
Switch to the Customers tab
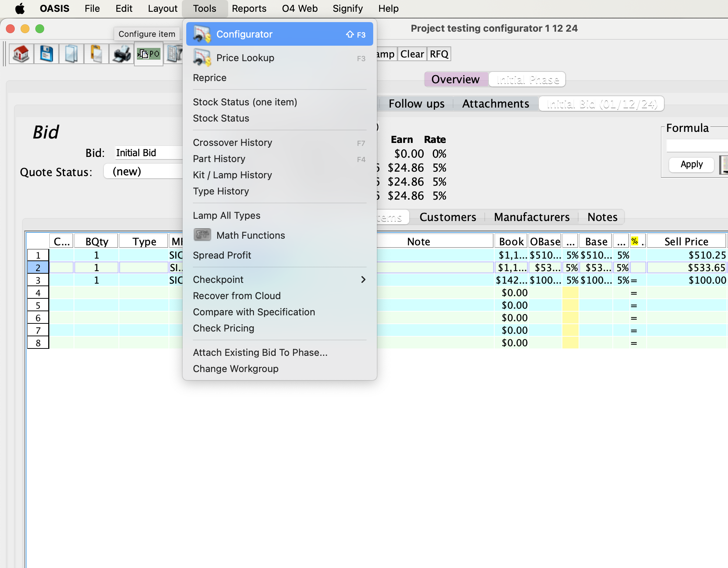pos(448,217)
